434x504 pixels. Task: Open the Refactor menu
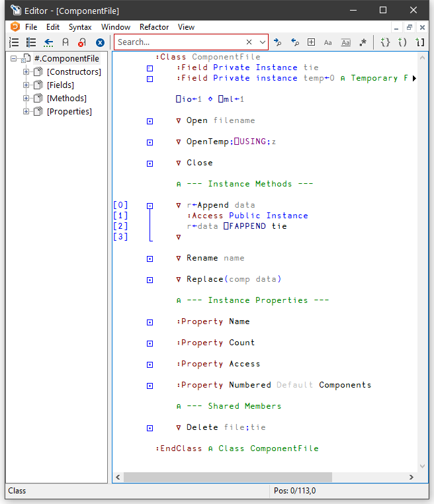pyautogui.click(x=154, y=27)
